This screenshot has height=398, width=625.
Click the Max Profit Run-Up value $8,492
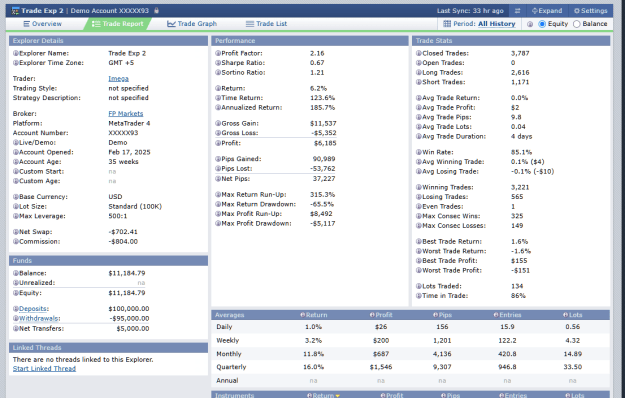point(321,214)
